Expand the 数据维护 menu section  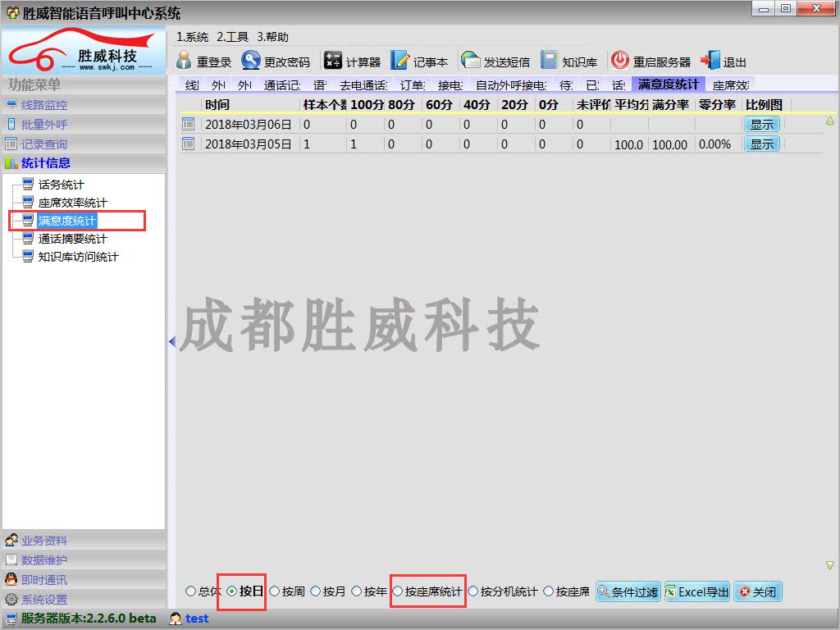point(84,559)
